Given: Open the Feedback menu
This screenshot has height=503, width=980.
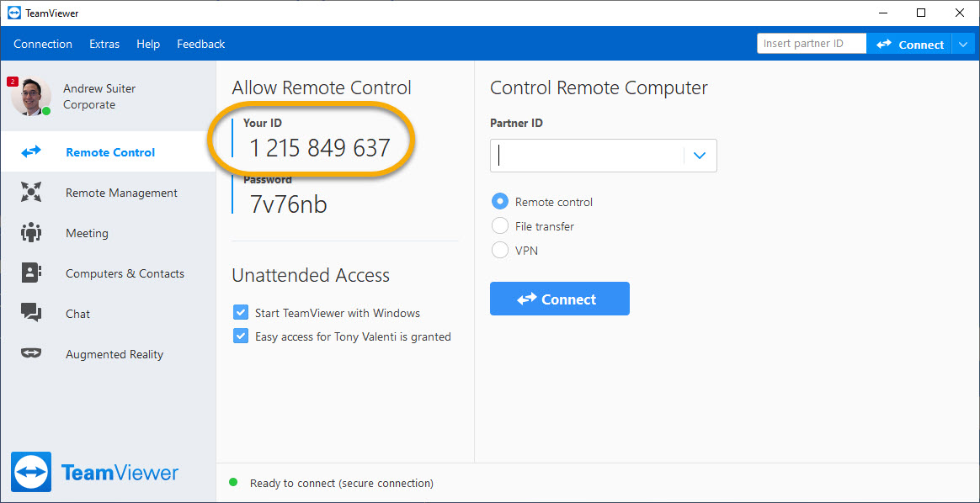Looking at the screenshot, I should [200, 44].
